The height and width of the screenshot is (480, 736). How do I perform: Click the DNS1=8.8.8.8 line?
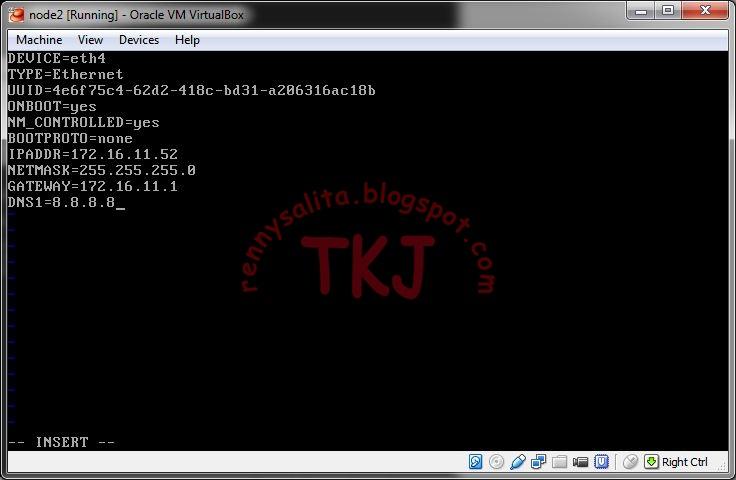(61, 202)
